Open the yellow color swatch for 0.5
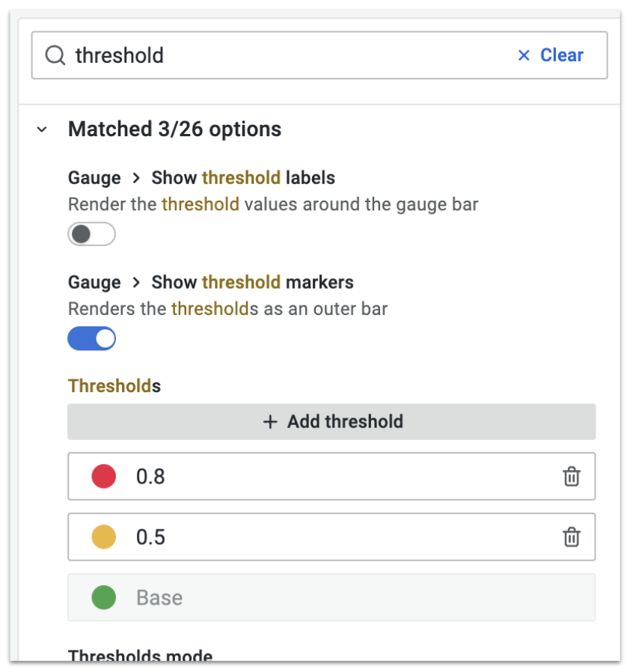Image resolution: width=630 pixels, height=672 pixels. pos(104,537)
